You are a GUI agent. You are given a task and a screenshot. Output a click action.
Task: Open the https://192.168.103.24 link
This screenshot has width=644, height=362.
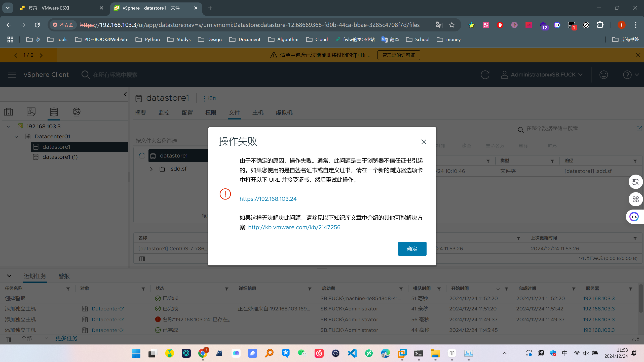tap(268, 199)
